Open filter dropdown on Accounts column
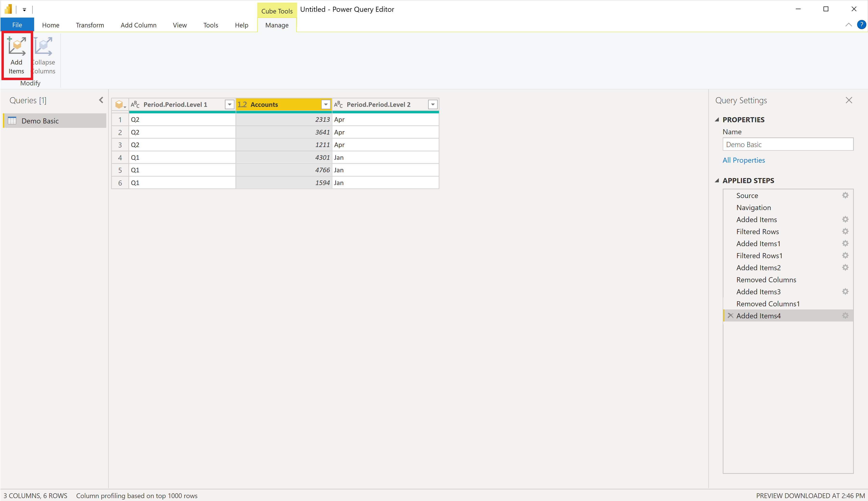868x501 pixels. click(x=325, y=104)
